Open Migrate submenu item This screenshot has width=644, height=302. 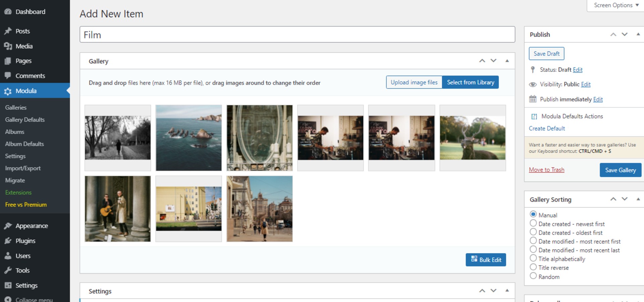tap(15, 180)
